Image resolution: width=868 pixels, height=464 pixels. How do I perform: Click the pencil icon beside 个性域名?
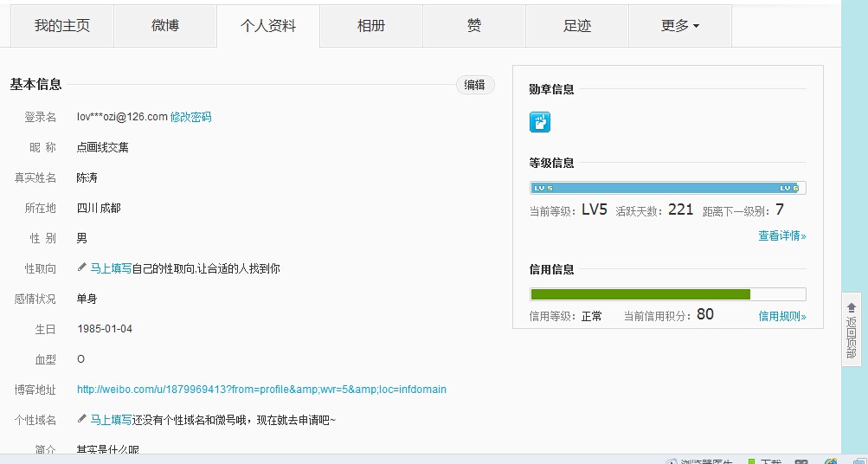82,419
